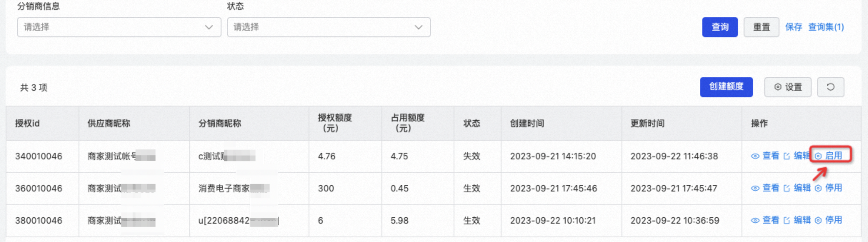The image size is (868, 242).
Task: Click the 重置 reset button
Action: click(761, 27)
